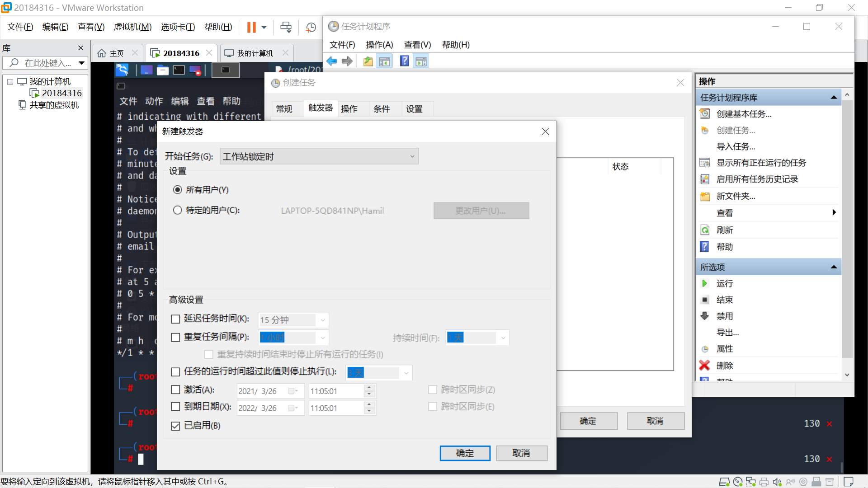Viewport: 868px width, 488px height.
Task: Collapse the 任务计划程序库 section header
Action: 834,98
